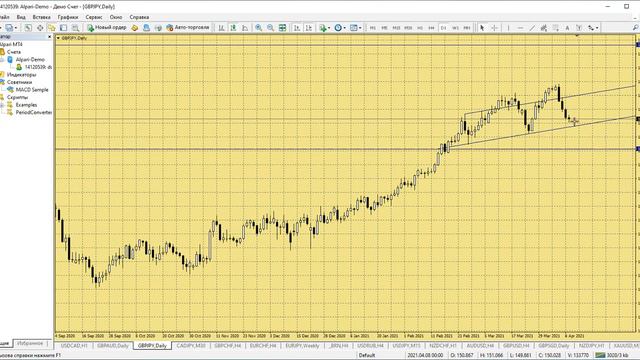Select the H1 timeframe button
The height and width of the screenshot is (360, 640).
point(420,28)
